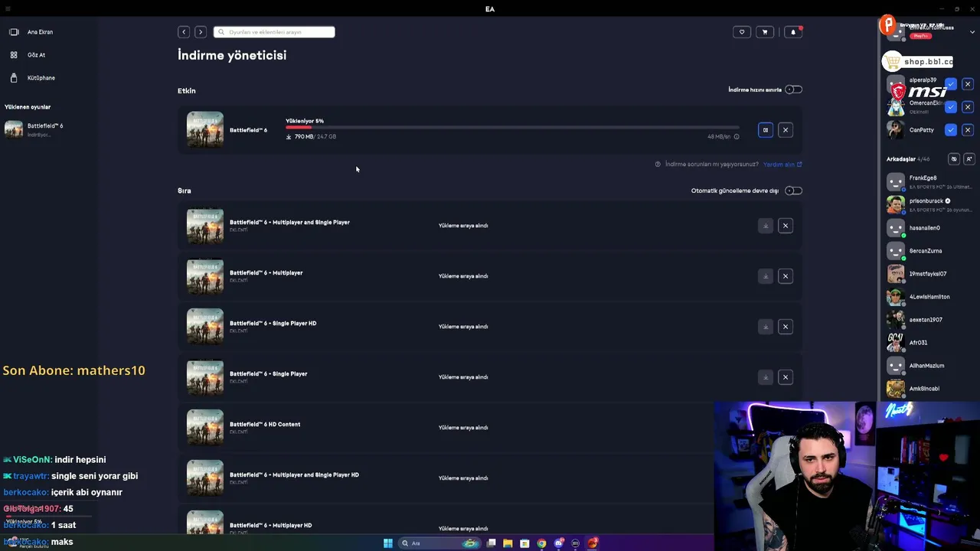Pause the Battlefield 6 active download
Screen dimensions: 980x551
click(765, 130)
